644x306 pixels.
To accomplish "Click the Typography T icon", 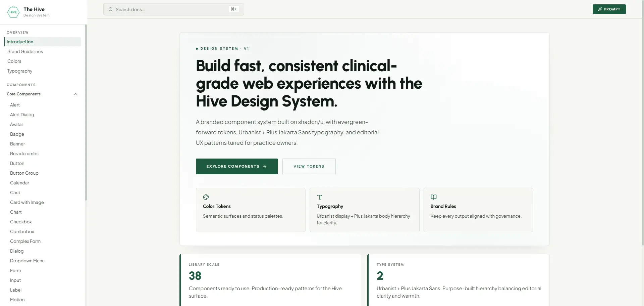I will (320, 197).
